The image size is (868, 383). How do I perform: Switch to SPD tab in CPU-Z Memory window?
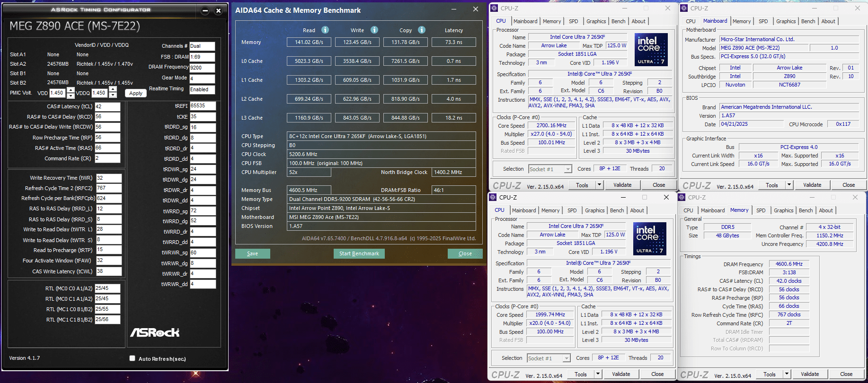click(761, 210)
